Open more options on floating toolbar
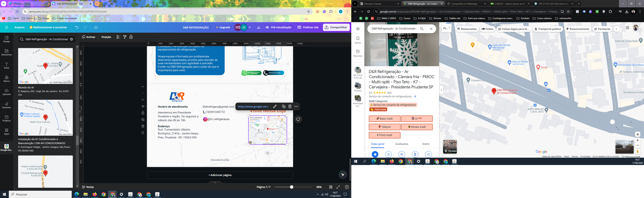 coord(296,107)
